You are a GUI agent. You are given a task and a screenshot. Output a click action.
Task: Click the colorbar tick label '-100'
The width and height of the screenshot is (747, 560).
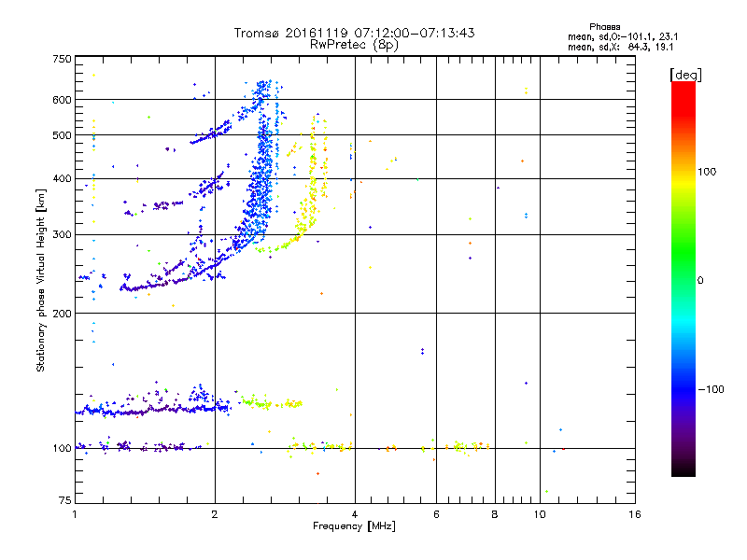[711, 389]
